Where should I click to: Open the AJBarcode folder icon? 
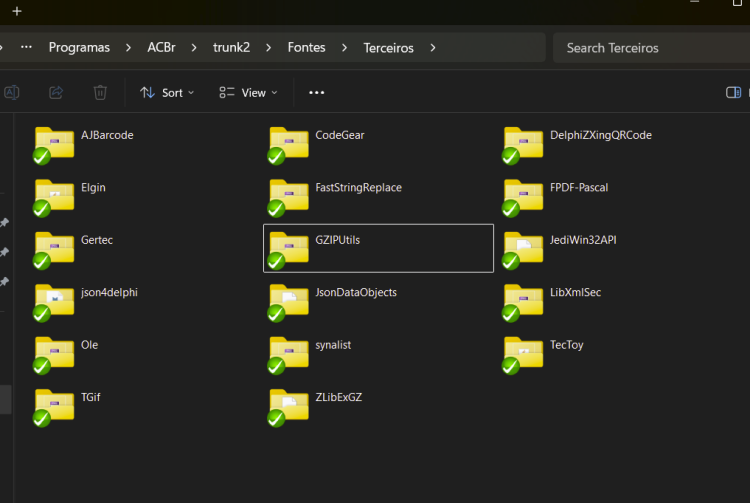[54, 144]
